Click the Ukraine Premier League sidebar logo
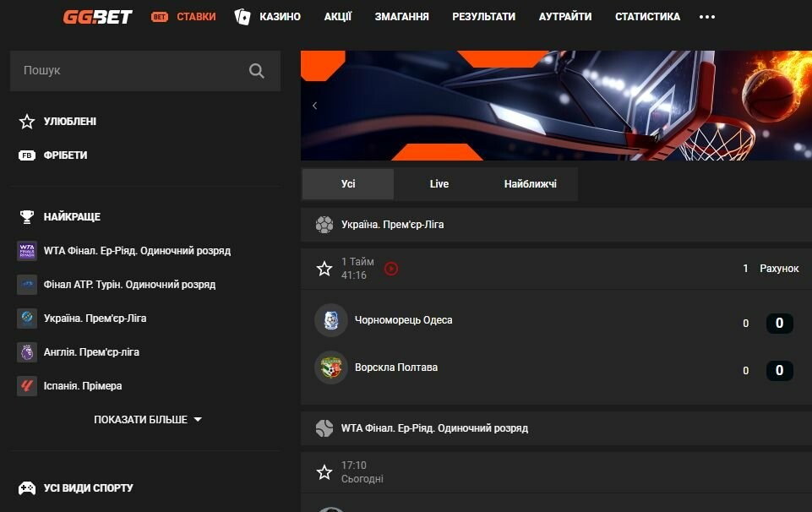The width and height of the screenshot is (812, 512). (x=27, y=319)
